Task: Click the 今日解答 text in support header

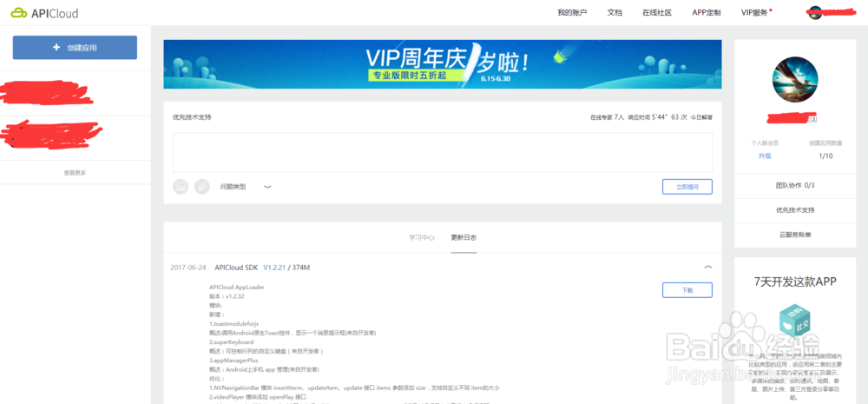Action: click(701, 117)
